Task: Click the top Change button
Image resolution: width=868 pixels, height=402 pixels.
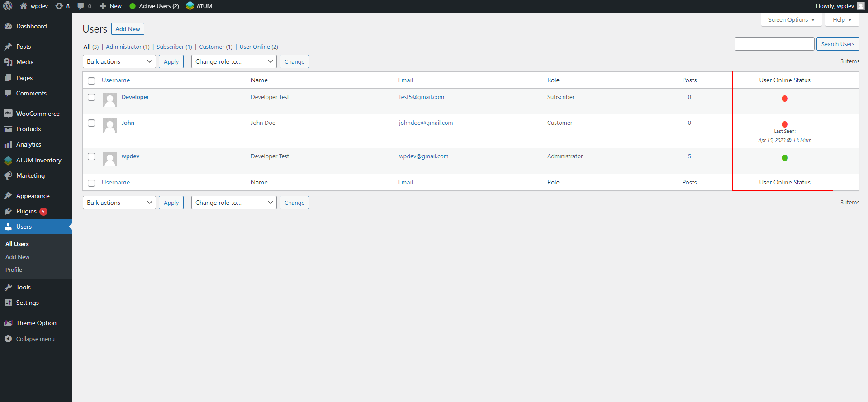Action: coord(294,61)
